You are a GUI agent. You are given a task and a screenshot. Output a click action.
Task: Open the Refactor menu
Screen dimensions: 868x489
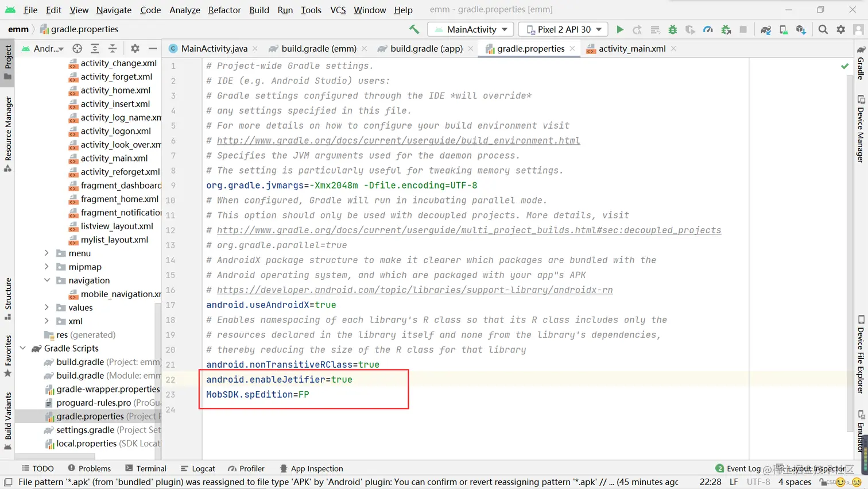tap(224, 10)
